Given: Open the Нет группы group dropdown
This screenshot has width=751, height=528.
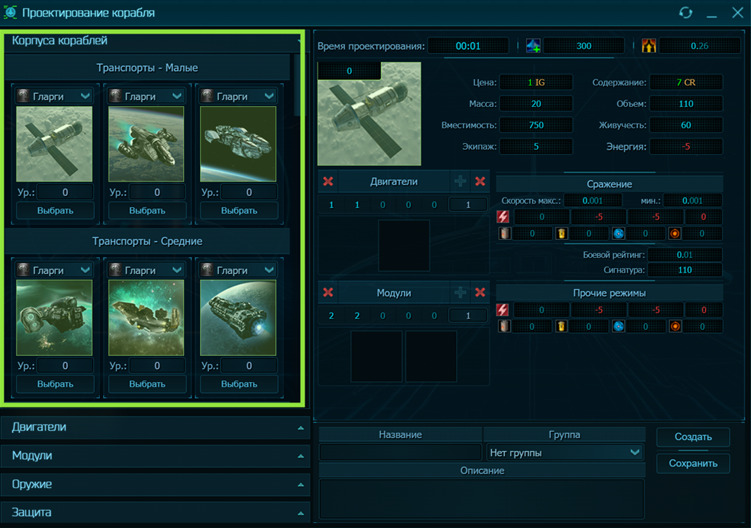Looking at the screenshot, I should pos(564,452).
